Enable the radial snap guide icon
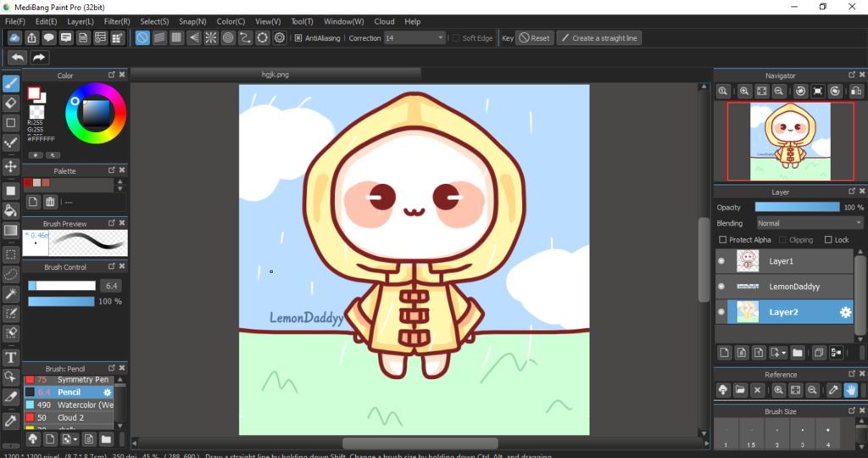The height and width of the screenshot is (458, 868). (x=211, y=38)
